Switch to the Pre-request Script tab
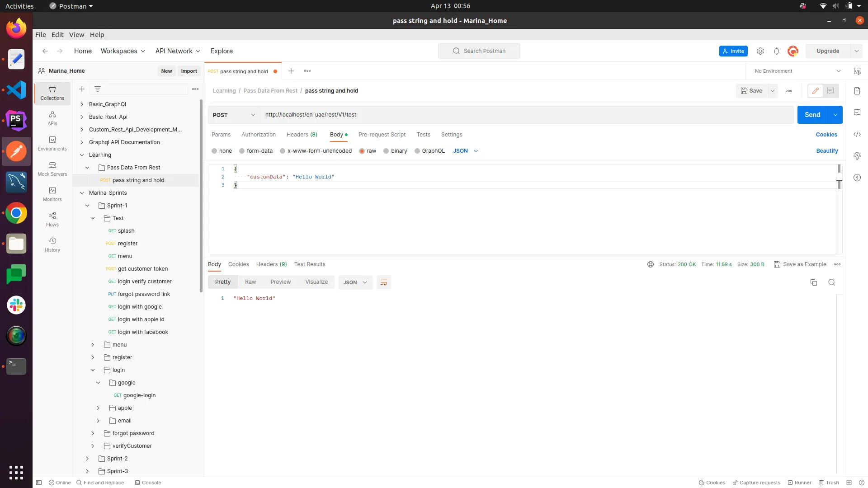868x488 pixels. coord(382,135)
